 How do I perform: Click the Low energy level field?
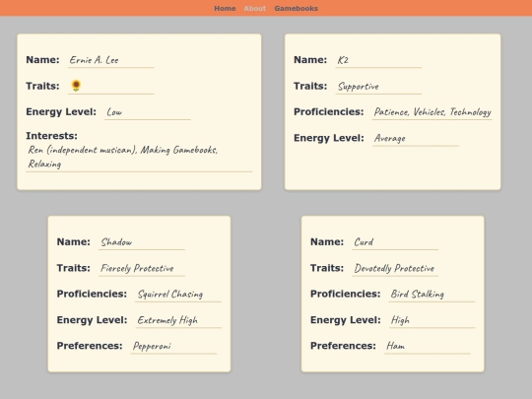click(x=148, y=112)
